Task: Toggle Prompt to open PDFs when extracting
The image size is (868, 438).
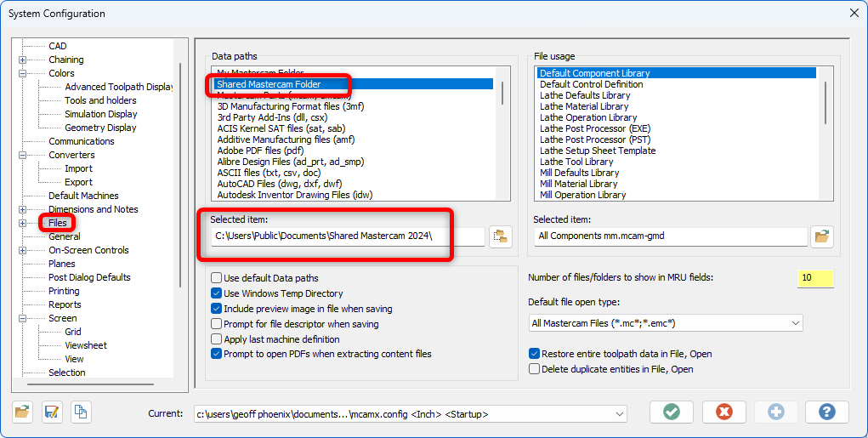Action: coord(217,354)
